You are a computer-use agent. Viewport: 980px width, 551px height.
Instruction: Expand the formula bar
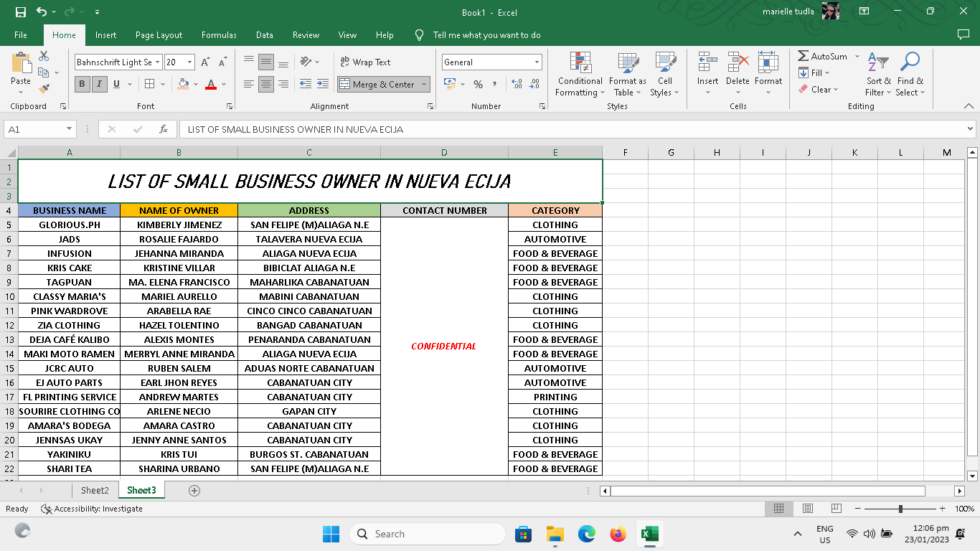point(971,129)
